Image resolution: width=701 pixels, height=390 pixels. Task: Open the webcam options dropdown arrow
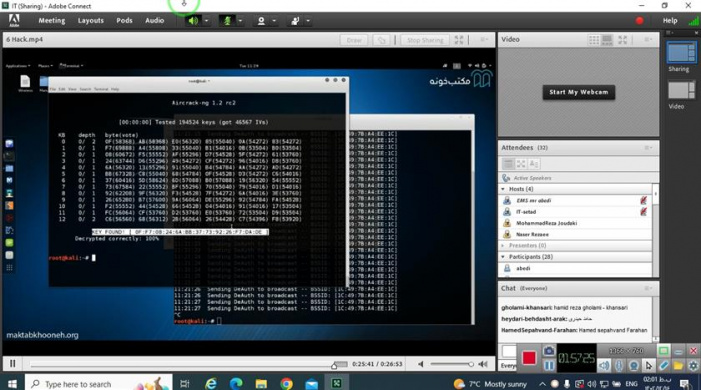(274, 21)
